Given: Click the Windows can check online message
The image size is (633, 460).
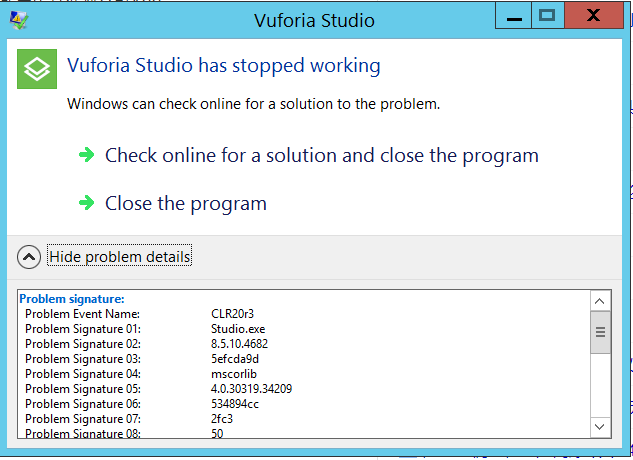Looking at the screenshot, I should pos(254,104).
